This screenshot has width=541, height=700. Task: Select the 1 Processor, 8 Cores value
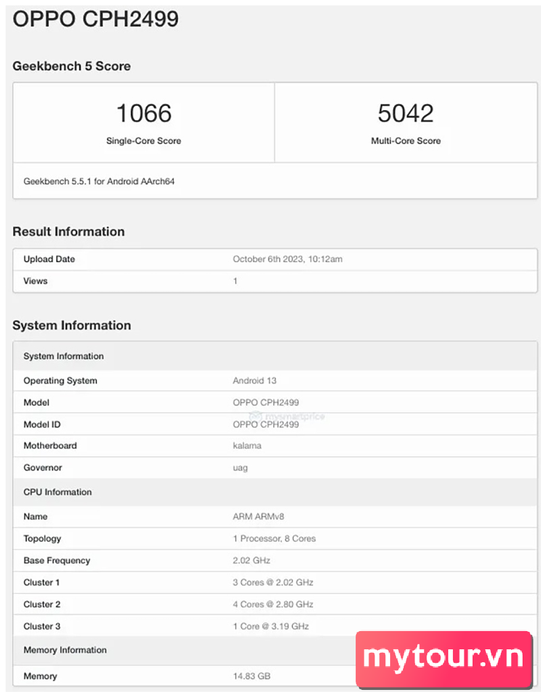274,538
